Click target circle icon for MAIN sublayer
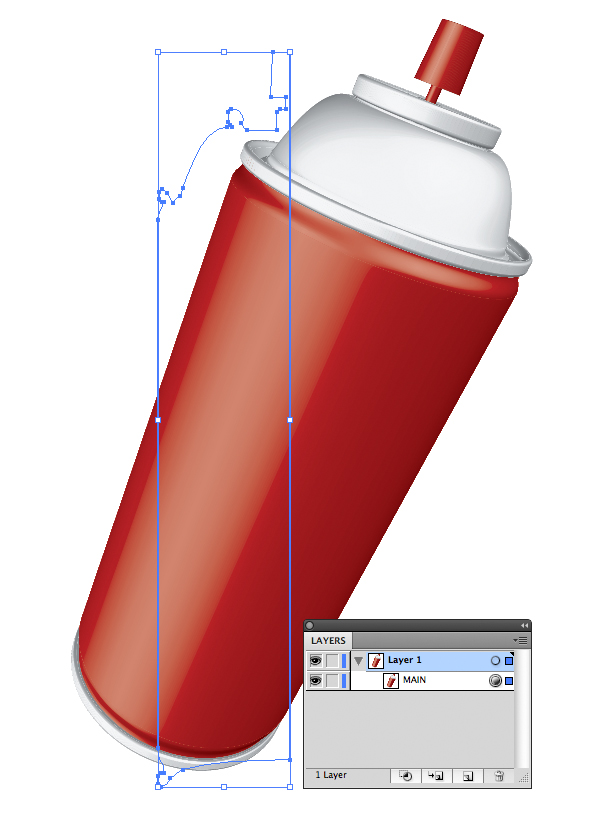This screenshot has height=820, width=600. (x=494, y=681)
